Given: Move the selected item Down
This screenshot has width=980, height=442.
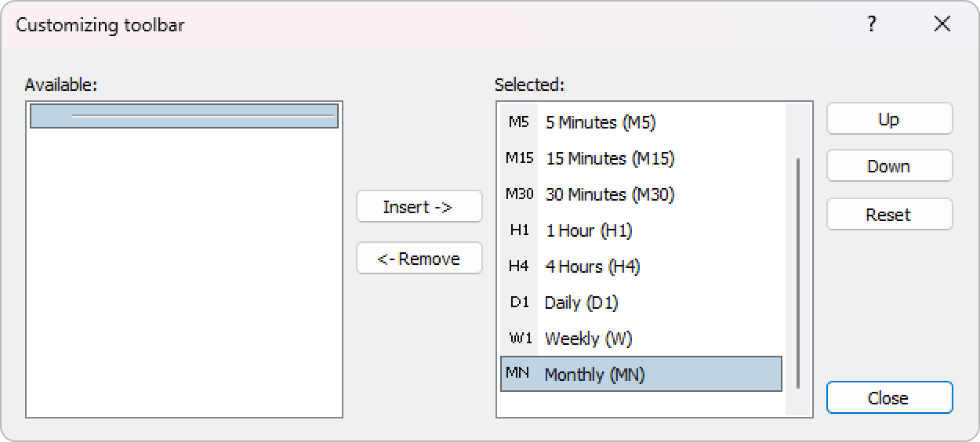Looking at the screenshot, I should pyautogui.click(x=890, y=166).
